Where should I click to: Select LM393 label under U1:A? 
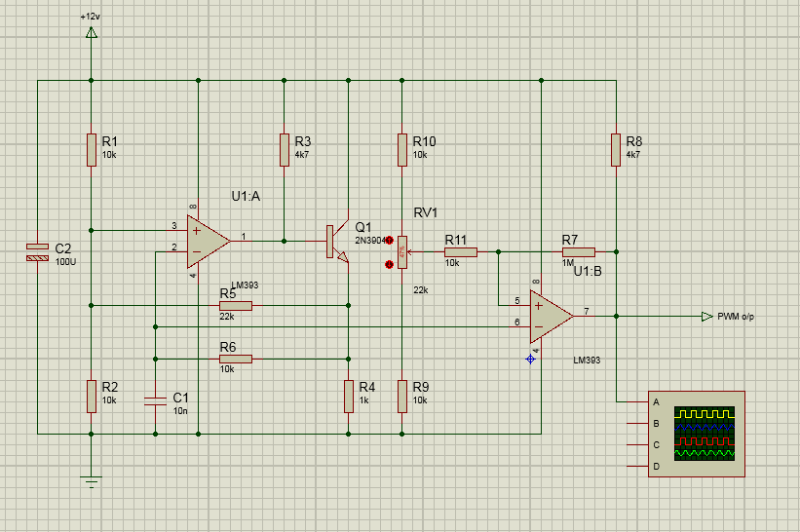[245, 285]
